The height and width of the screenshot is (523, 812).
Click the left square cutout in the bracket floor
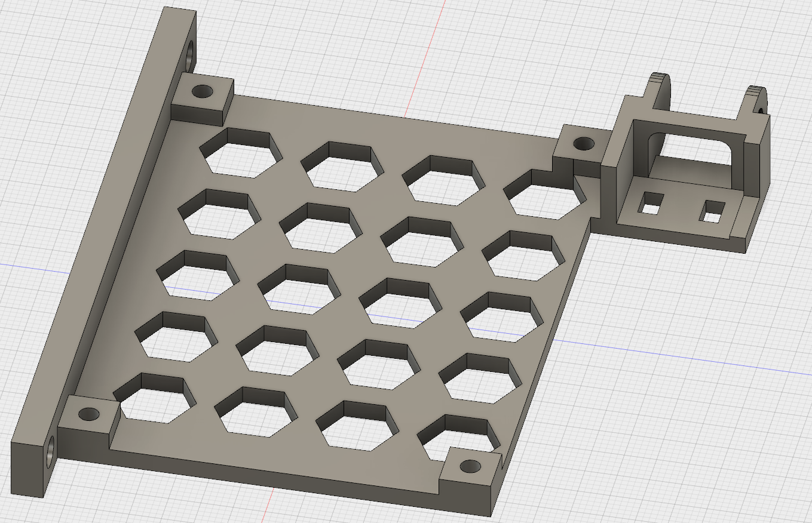tap(649, 204)
